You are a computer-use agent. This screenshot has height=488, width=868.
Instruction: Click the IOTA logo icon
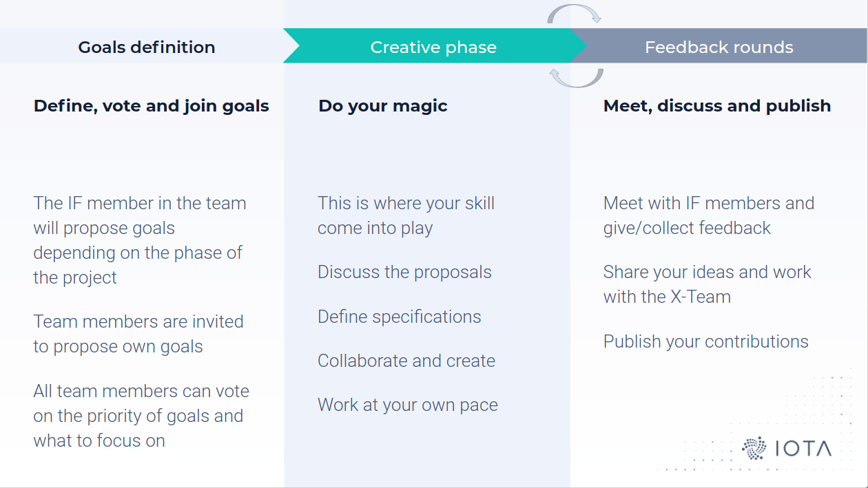754,448
